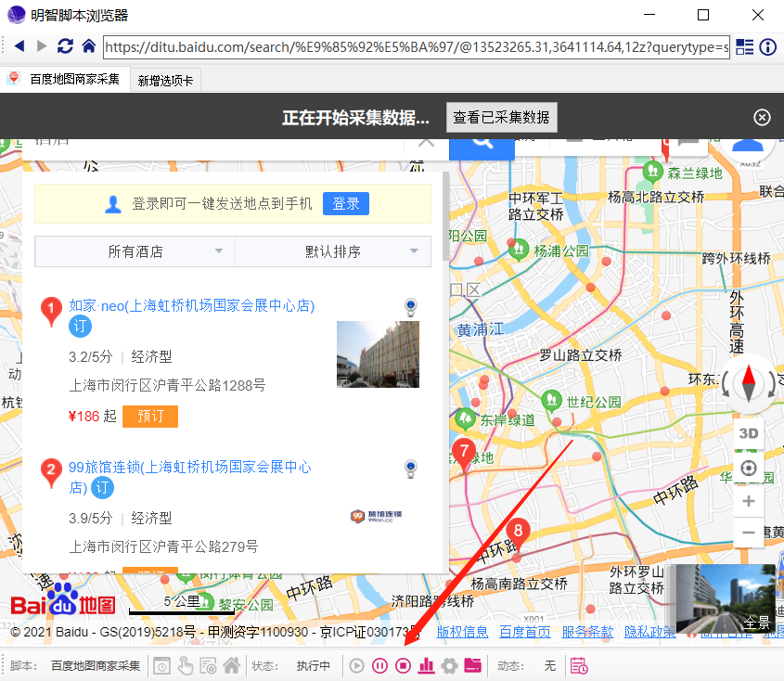Open the browser home page icon

coord(88,46)
